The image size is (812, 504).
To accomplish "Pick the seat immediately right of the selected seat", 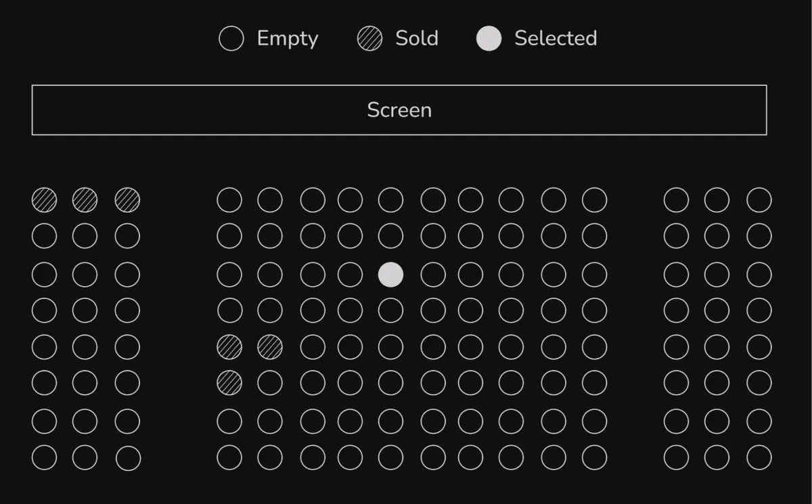I will tap(433, 275).
